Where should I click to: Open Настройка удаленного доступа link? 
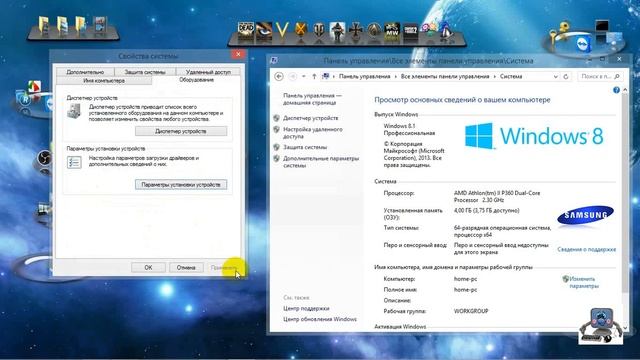313,133
